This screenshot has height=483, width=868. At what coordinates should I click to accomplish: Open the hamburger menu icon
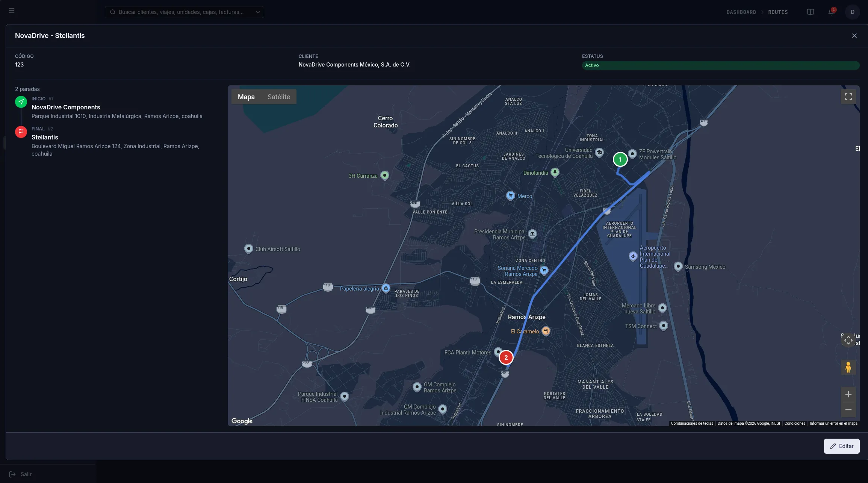pyautogui.click(x=12, y=11)
